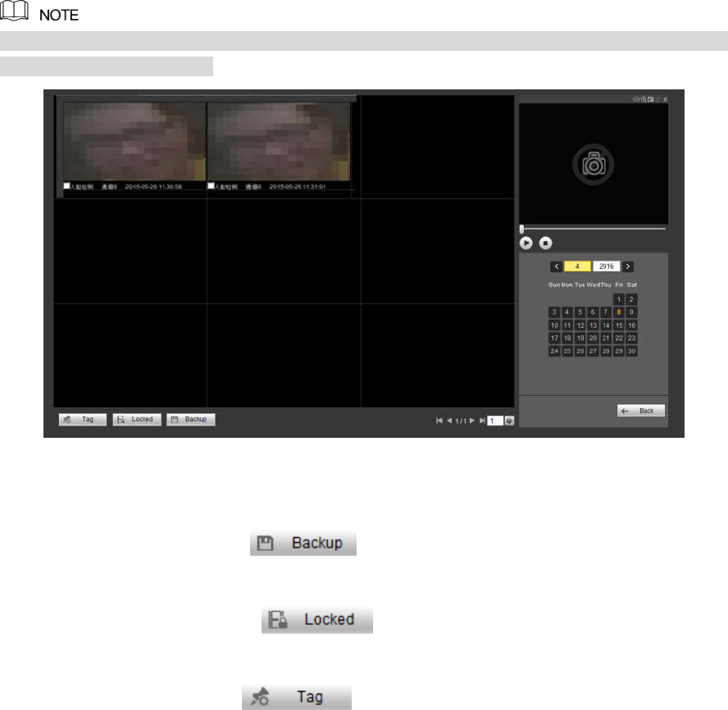Select day 27 in the calendar
728x710 pixels.
(x=593, y=351)
